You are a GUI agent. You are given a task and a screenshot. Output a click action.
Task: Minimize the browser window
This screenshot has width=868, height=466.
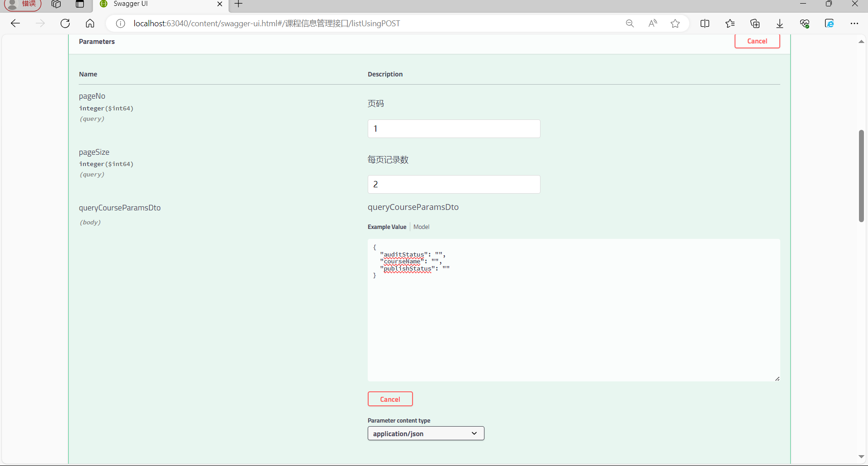coord(803,4)
